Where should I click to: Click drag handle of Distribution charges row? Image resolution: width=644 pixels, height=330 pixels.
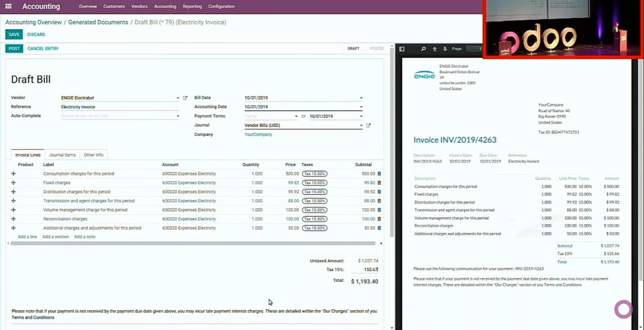[x=14, y=192]
